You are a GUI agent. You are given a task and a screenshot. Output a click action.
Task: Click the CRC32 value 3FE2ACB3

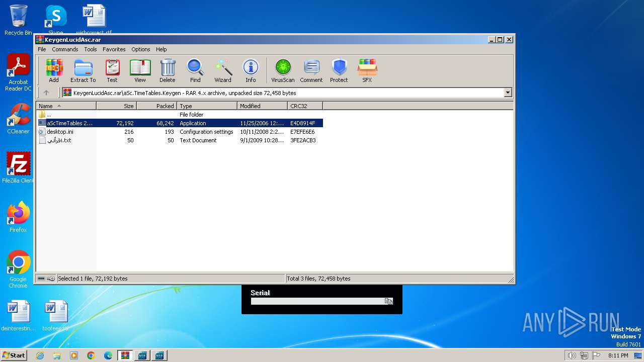coord(303,140)
